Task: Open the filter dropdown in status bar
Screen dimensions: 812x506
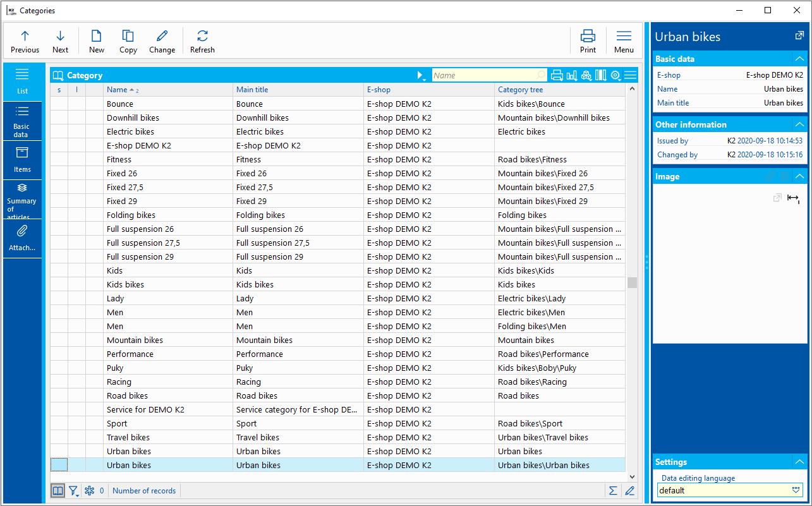Action: pyautogui.click(x=74, y=491)
